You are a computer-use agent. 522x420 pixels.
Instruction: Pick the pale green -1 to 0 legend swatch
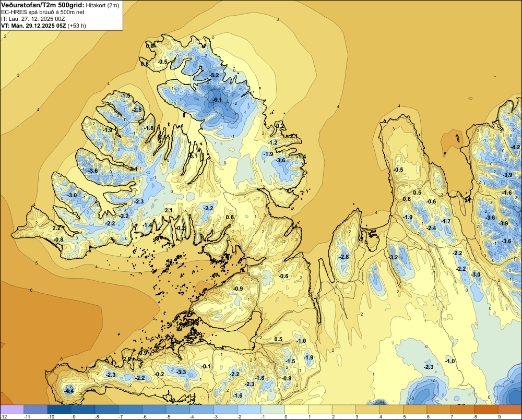point(272,409)
